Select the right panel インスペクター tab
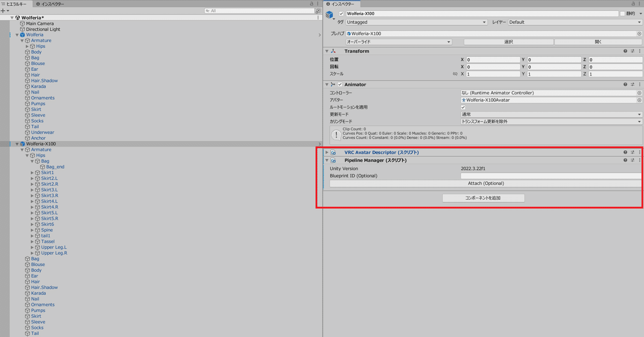644x337 pixels. [341, 4]
